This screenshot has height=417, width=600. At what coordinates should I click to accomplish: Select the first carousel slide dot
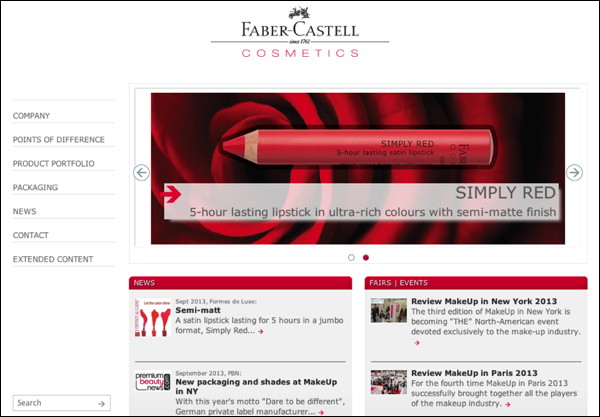[351, 257]
